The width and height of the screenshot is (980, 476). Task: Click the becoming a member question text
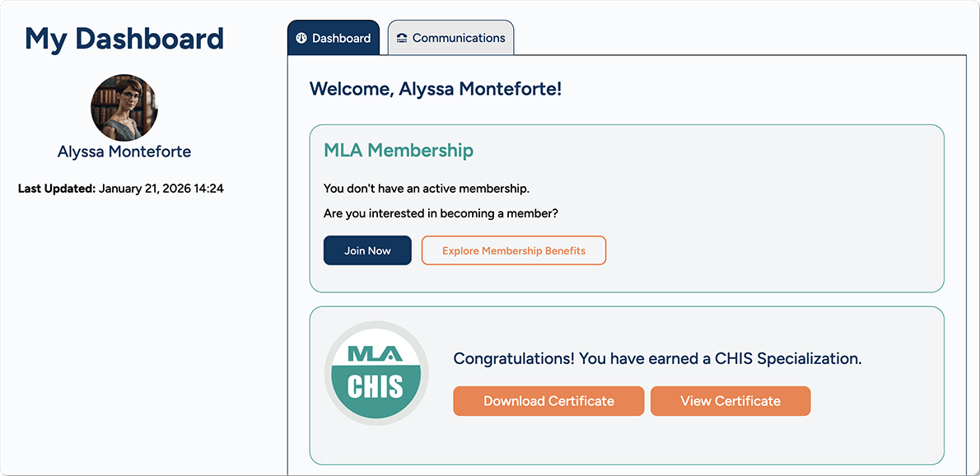click(441, 213)
